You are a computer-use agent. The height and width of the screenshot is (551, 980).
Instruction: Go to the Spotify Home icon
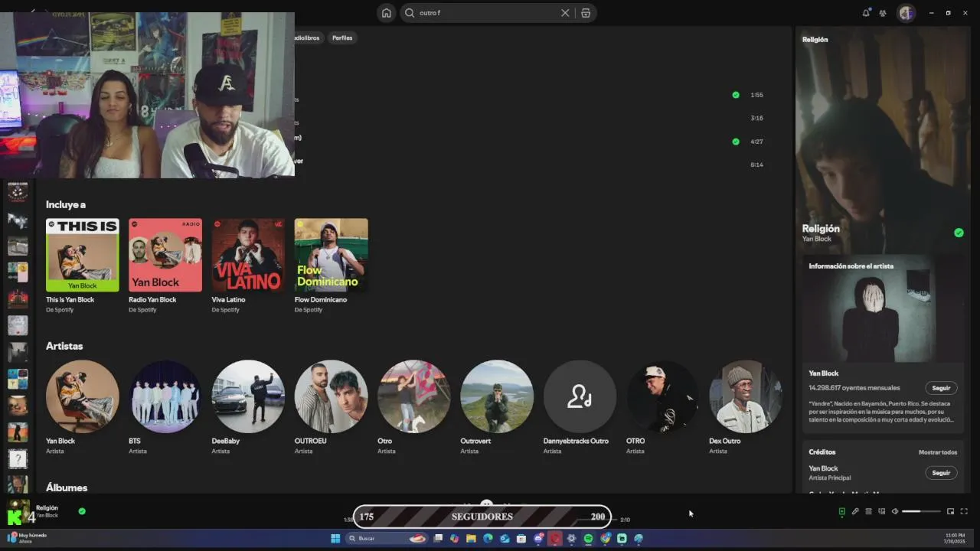(386, 13)
